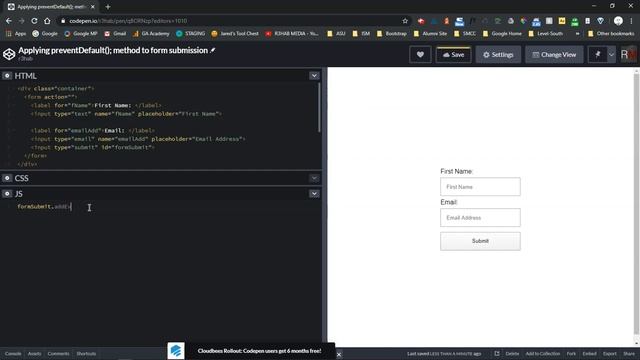Close the Applying preventDefault browser tab
Screen dimensions: 640x360
(x=93, y=7)
